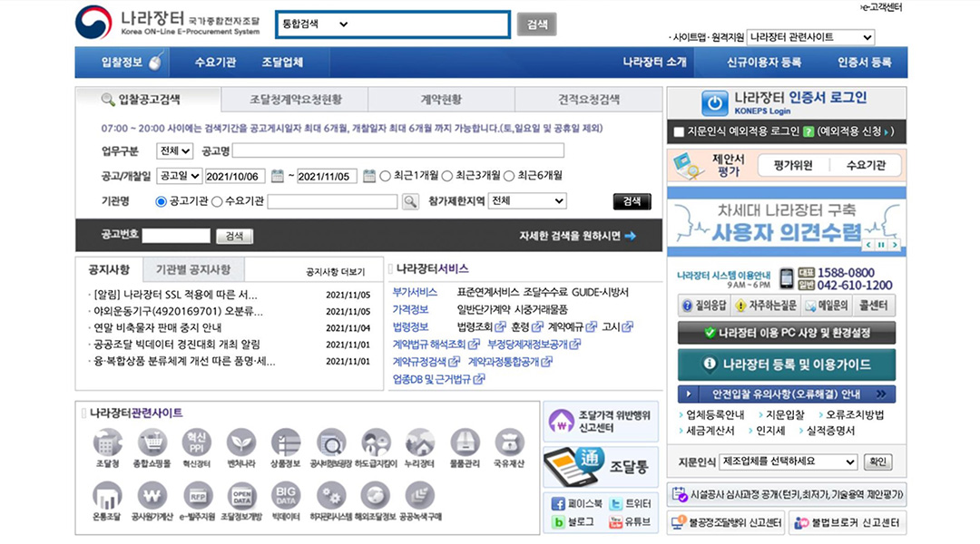Select the 최근6개월 radio button
Screen dimensions: 980x544
pyautogui.click(x=509, y=176)
